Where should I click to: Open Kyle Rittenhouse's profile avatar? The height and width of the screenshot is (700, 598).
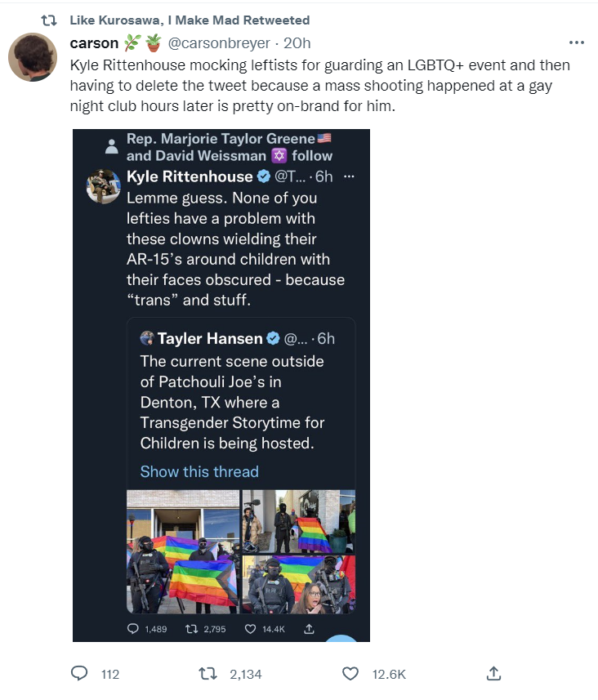click(x=104, y=186)
